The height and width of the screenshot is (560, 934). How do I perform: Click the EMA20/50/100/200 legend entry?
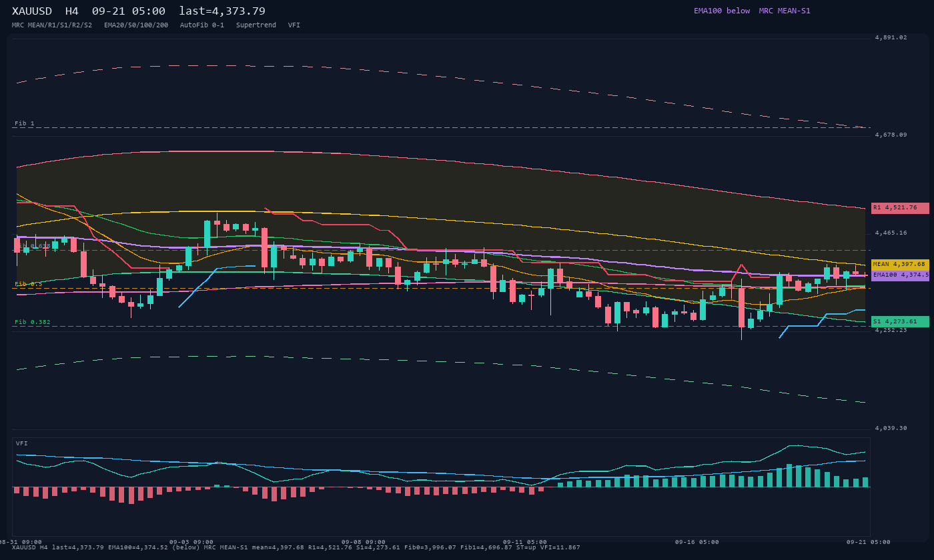(136, 25)
